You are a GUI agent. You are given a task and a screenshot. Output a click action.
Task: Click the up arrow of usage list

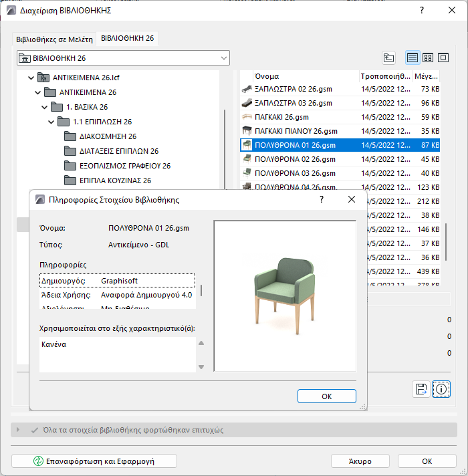coord(201,344)
